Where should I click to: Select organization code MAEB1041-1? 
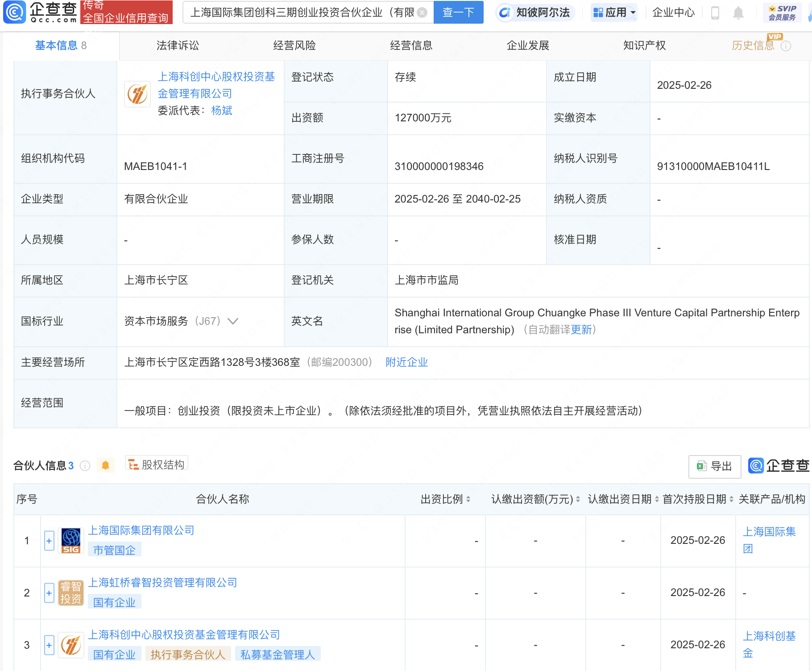pyautogui.click(x=156, y=166)
